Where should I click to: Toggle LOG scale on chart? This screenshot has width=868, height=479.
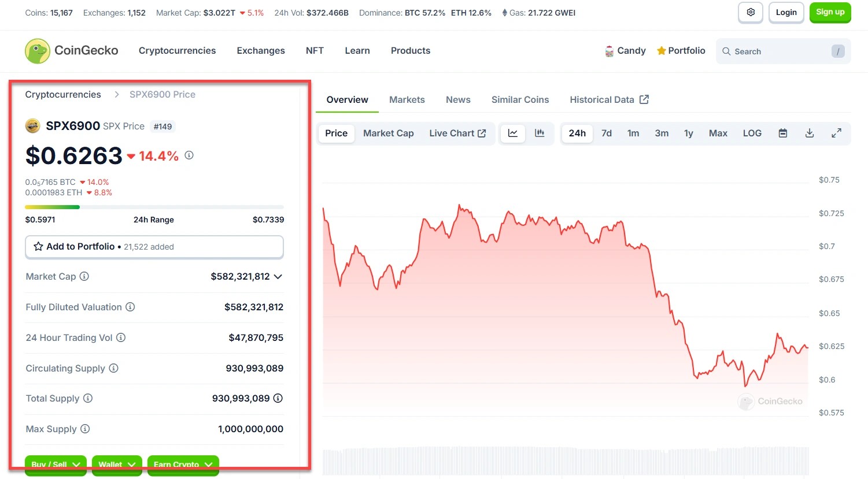752,133
